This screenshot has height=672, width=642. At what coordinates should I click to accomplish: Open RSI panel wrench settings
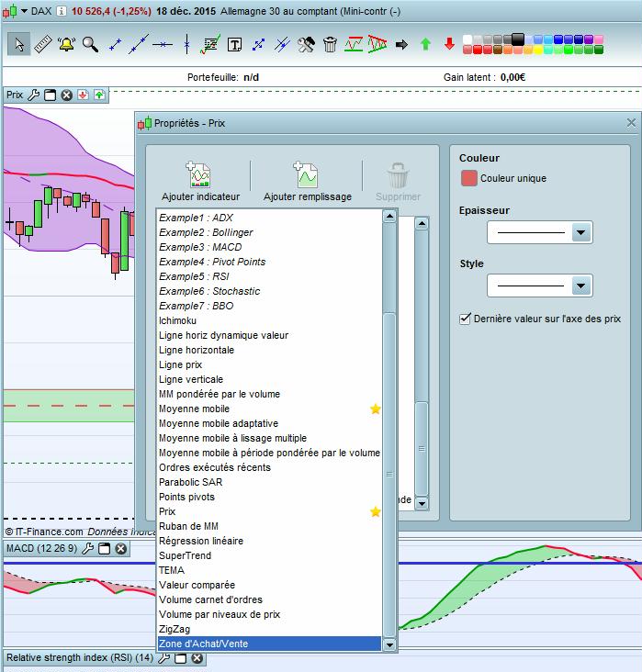[163, 658]
